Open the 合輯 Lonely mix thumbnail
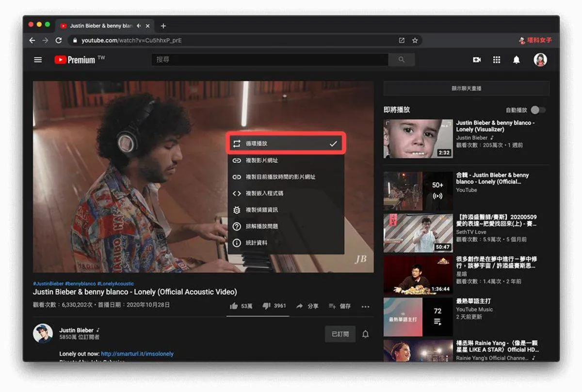The height and width of the screenshot is (392, 582). coord(418,191)
